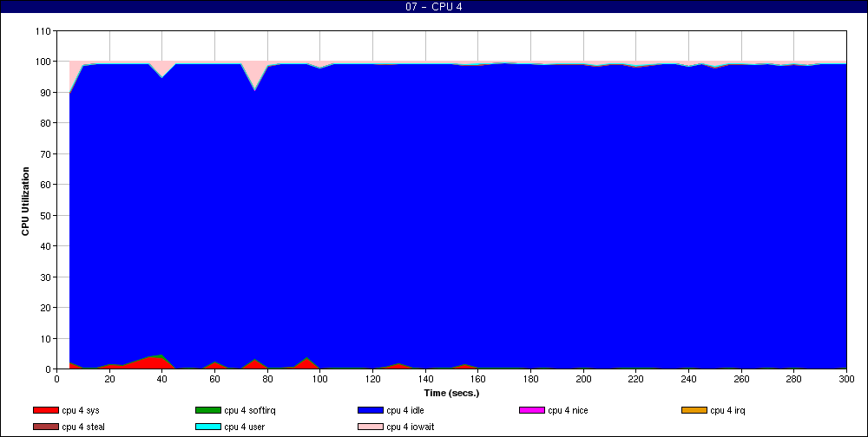The width and height of the screenshot is (868, 437).
Task: Select the 'cpu 4 user' legend label
Action: tap(245, 427)
